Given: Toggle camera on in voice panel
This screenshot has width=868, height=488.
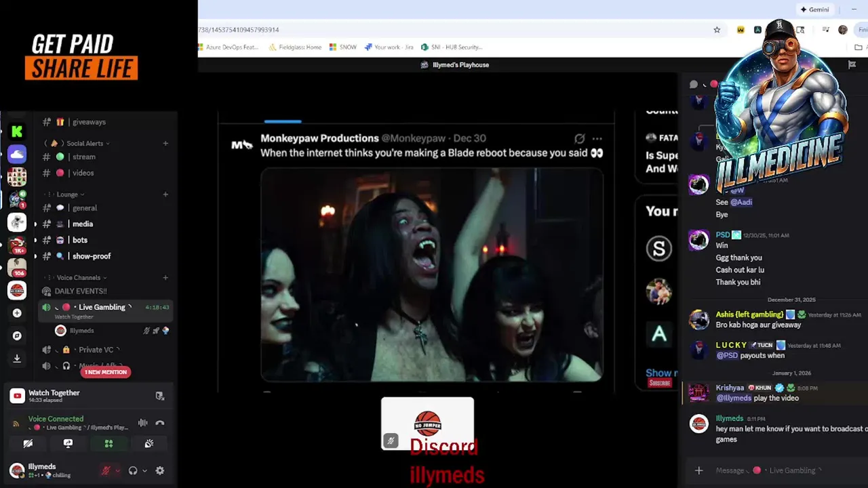Looking at the screenshot, I should click(x=28, y=443).
